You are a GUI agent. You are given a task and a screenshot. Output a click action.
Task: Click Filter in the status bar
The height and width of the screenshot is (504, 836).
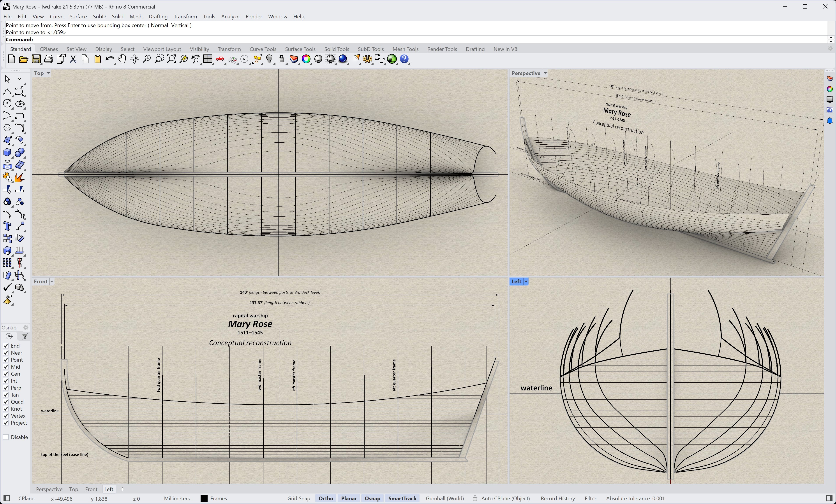point(590,499)
